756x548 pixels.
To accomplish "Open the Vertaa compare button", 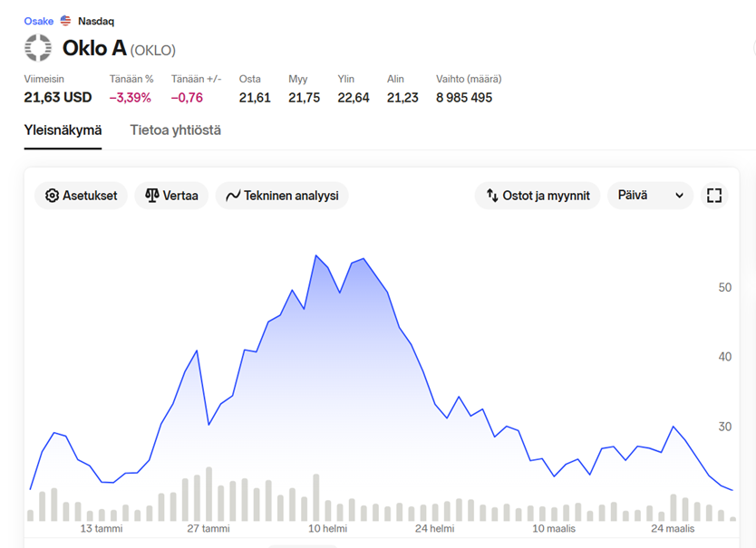I will point(171,196).
